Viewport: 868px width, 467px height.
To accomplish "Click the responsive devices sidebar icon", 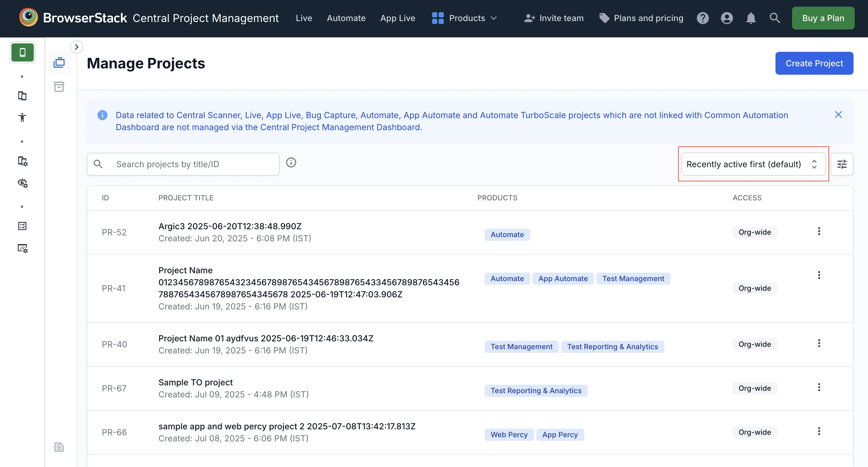I will pos(22,96).
